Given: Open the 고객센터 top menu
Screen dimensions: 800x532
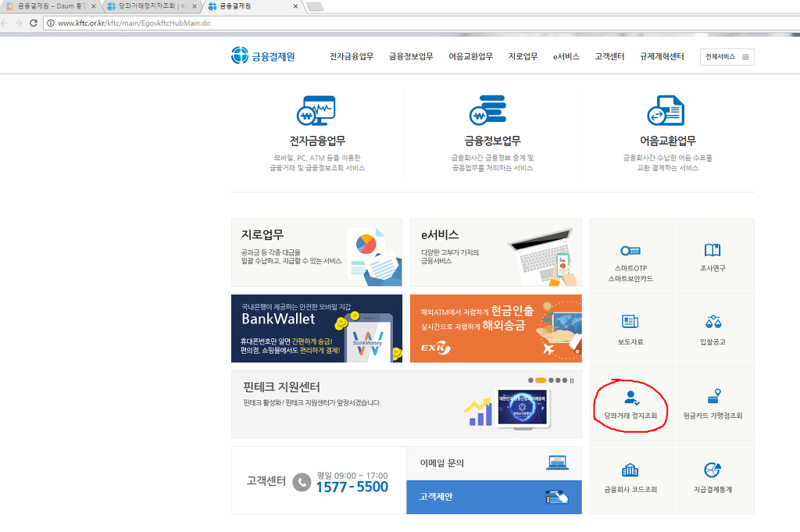Looking at the screenshot, I should coord(609,57).
